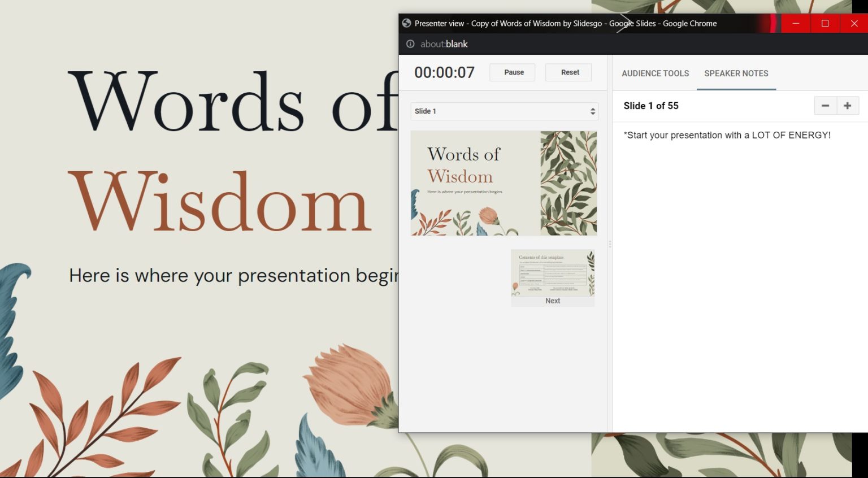Pause the presentation timer
Image resolution: width=868 pixels, height=478 pixels.
coord(512,72)
